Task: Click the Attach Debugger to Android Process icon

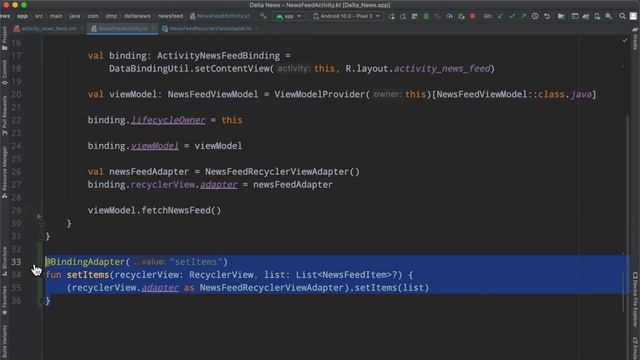Action: pos(461,16)
